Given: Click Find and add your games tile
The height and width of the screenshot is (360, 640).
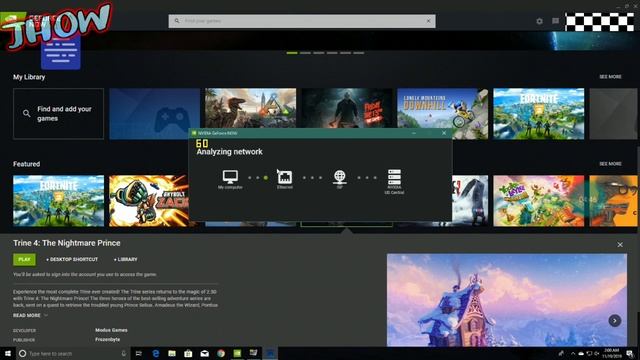Looking at the screenshot, I should click(58, 114).
